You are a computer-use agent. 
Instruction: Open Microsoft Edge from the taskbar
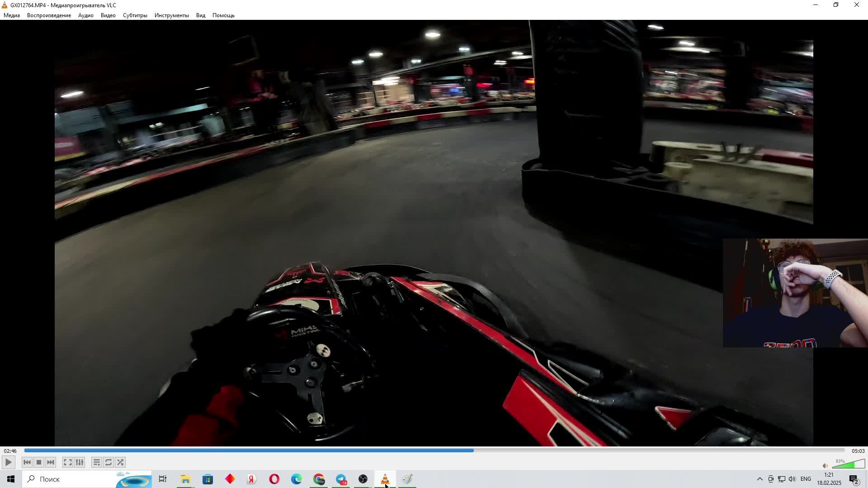pyautogui.click(x=296, y=479)
